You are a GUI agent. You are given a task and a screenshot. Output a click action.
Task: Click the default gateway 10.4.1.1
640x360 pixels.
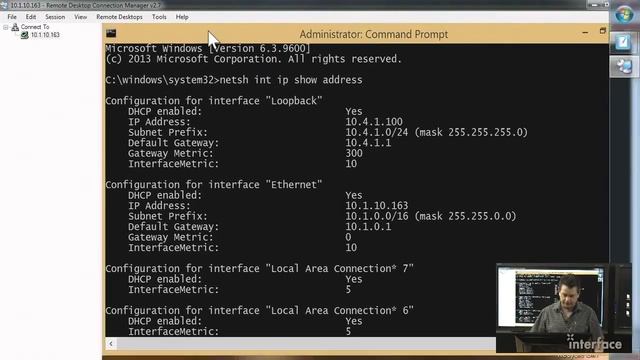point(368,143)
